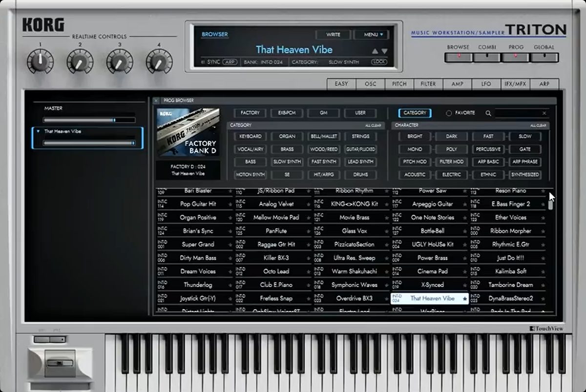The height and width of the screenshot is (392, 586).
Task: Close the PROG BROWSER panel
Action: (156, 101)
